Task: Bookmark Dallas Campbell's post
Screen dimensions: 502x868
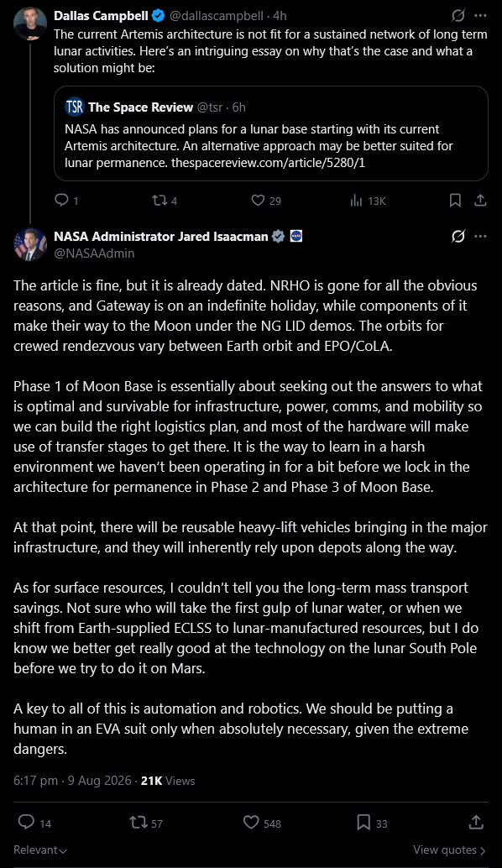Action: pos(455,201)
